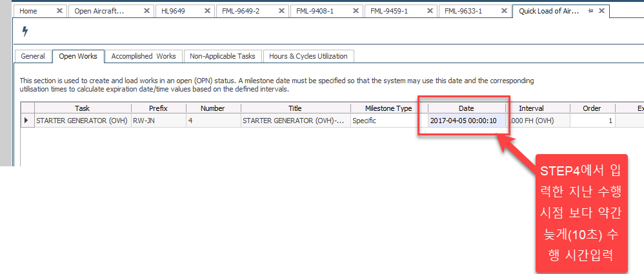Select the Prefix cell RW-JN
This screenshot has width=644, height=274.
coord(158,121)
